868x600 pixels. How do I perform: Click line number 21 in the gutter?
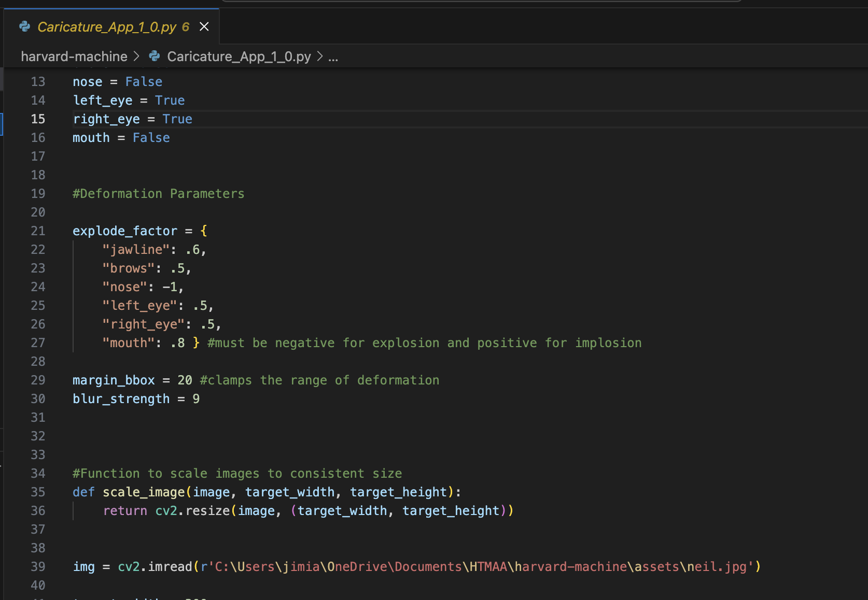38,231
